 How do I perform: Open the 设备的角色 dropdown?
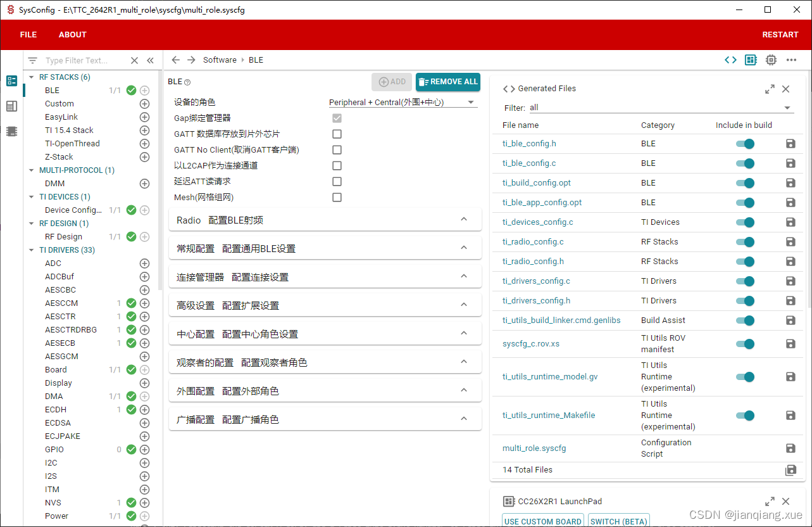point(403,102)
